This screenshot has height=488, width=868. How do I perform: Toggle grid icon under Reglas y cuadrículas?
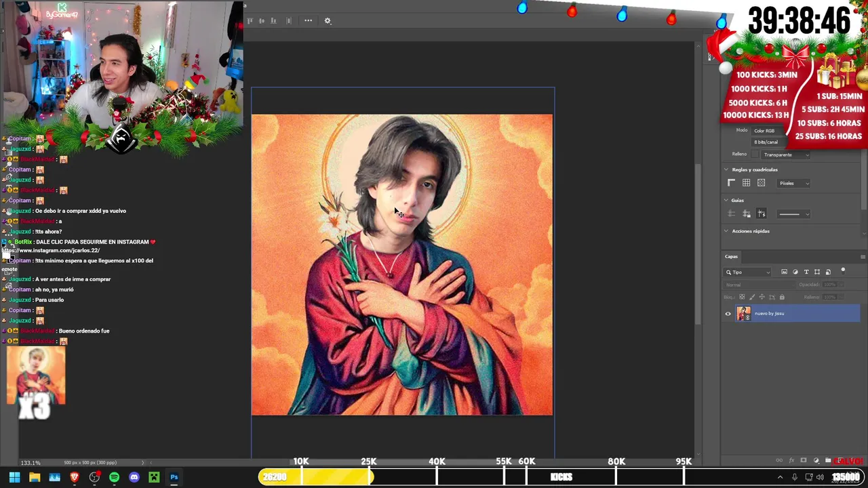(x=747, y=183)
